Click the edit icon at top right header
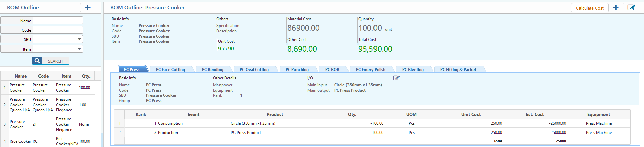 (x=631, y=7)
